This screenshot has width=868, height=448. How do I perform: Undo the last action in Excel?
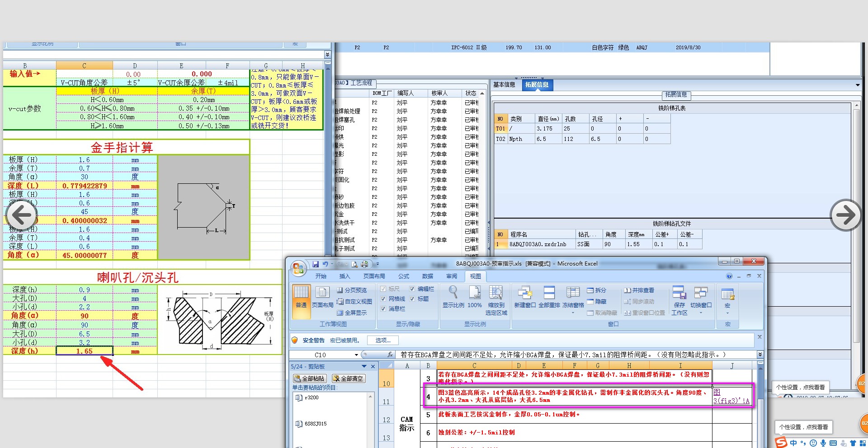(x=325, y=264)
